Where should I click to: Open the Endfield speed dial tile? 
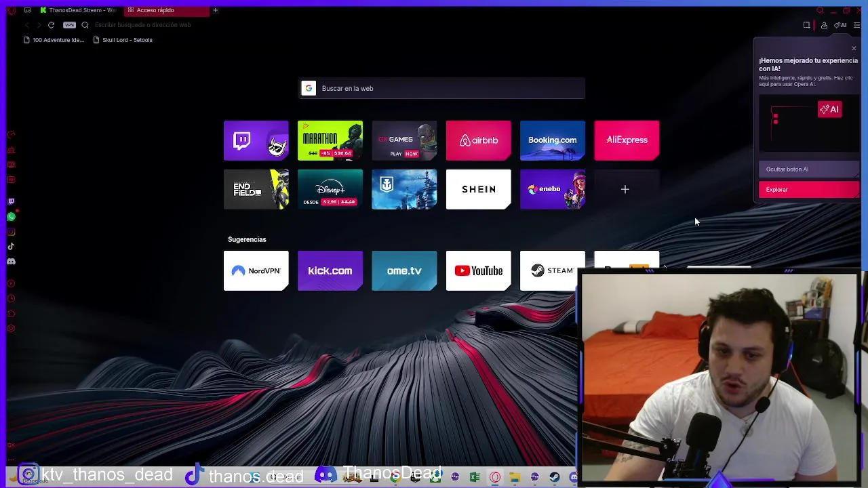[256, 189]
